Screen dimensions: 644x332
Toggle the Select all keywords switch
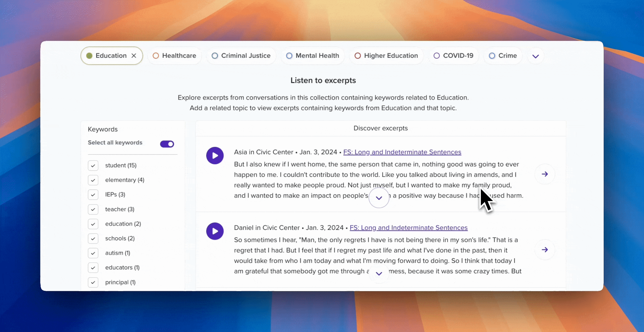point(167,144)
